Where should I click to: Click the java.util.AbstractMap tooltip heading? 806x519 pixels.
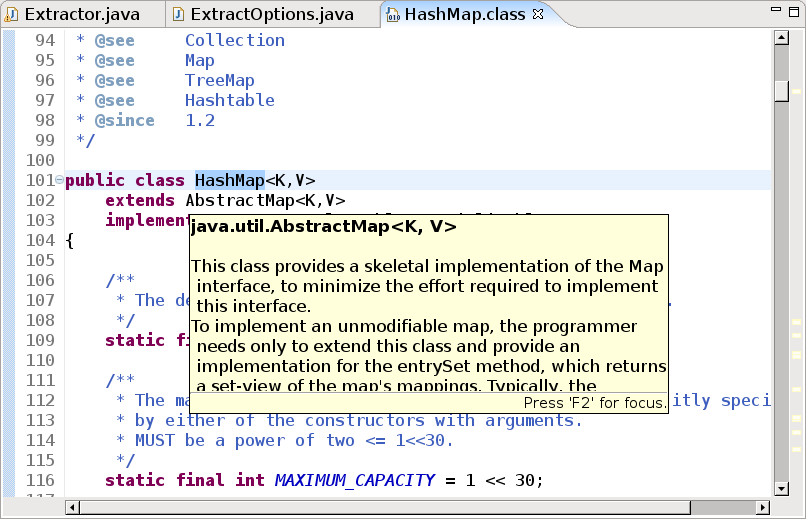[323, 227]
